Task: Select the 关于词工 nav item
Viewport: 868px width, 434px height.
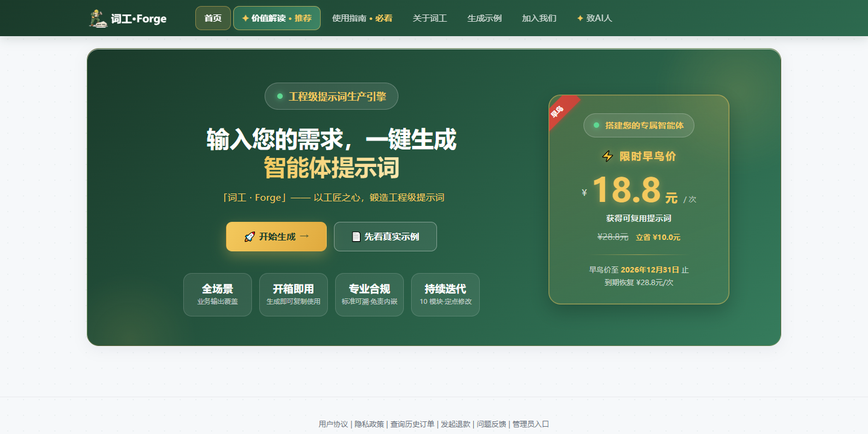Action: [x=430, y=18]
